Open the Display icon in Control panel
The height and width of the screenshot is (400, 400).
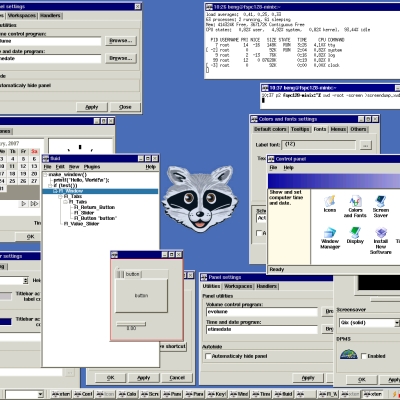(x=355, y=235)
